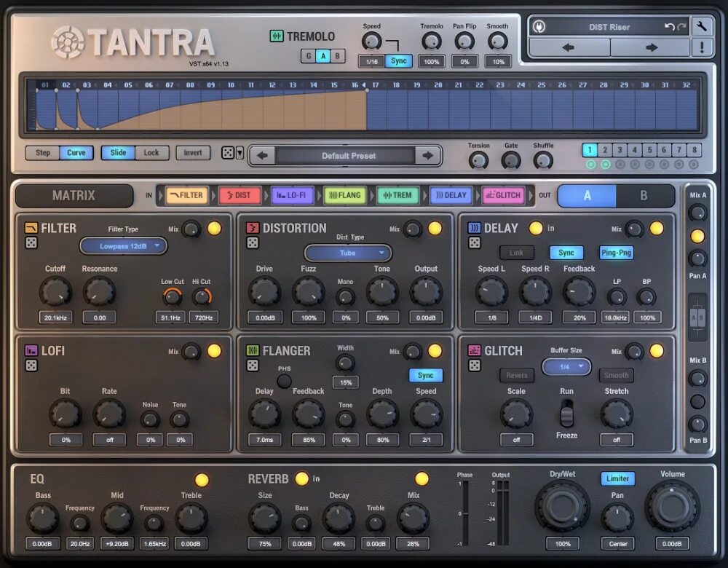Click the power icon beside DIST Riser

[539, 26]
